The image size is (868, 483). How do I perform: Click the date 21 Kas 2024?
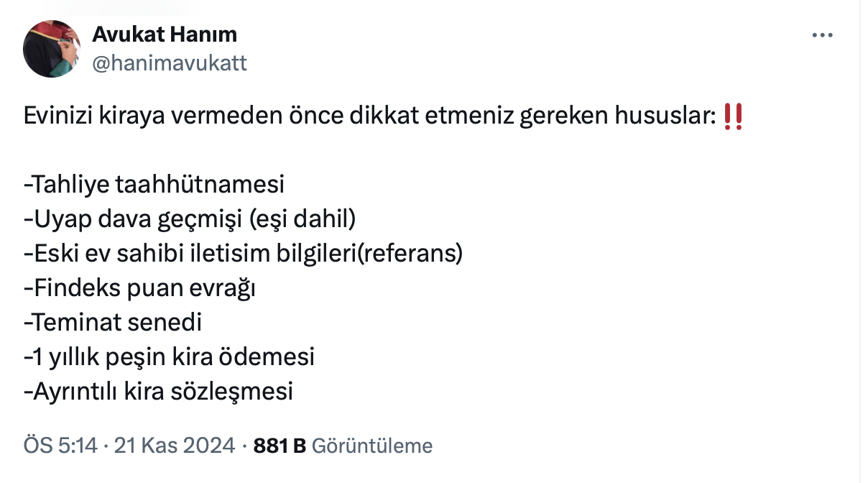pos(173,446)
